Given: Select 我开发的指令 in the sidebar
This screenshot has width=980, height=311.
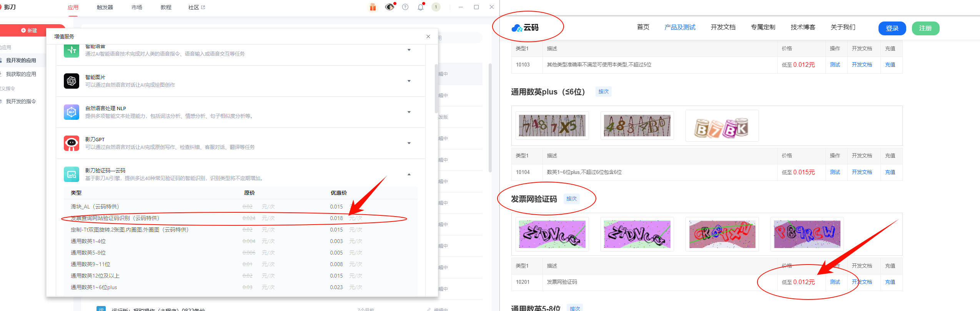Looking at the screenshot, I should [21, 101].
